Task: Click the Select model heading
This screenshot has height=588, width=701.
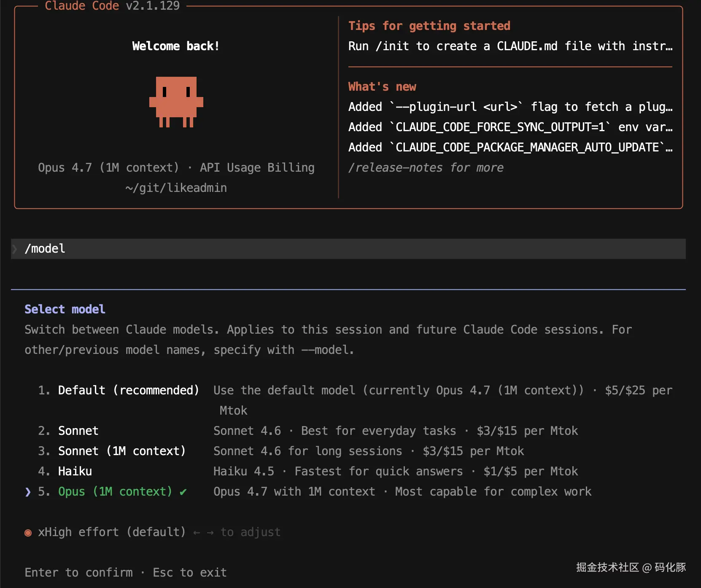Action: [65, 309]
